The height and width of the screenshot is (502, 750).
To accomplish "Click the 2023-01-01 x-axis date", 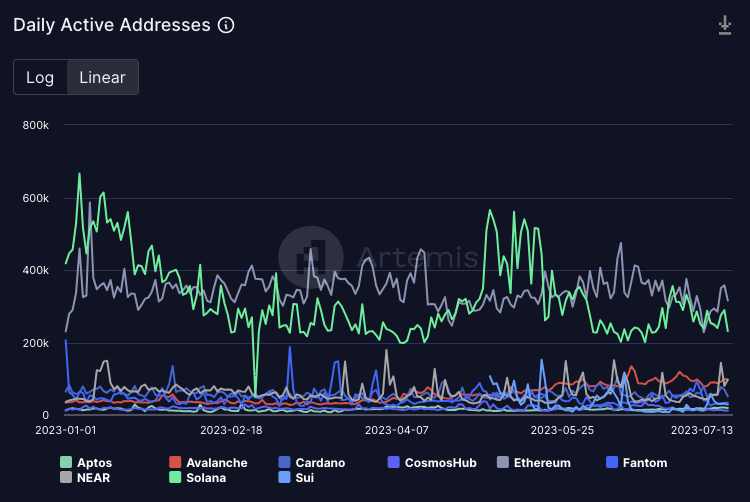I will coord(66,430).
